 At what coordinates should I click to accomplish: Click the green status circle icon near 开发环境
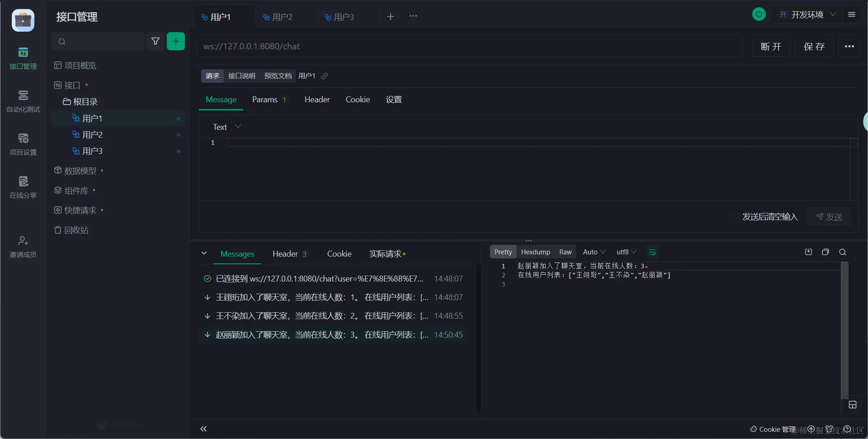[759, 14]
